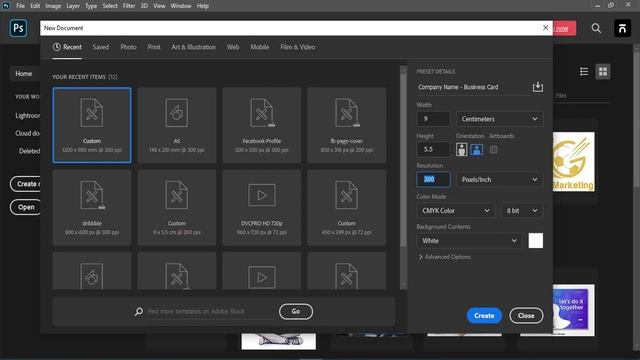Toggle the Artboards checkbox
Viewport: 640px width, 360px height.
pos(493,149)
